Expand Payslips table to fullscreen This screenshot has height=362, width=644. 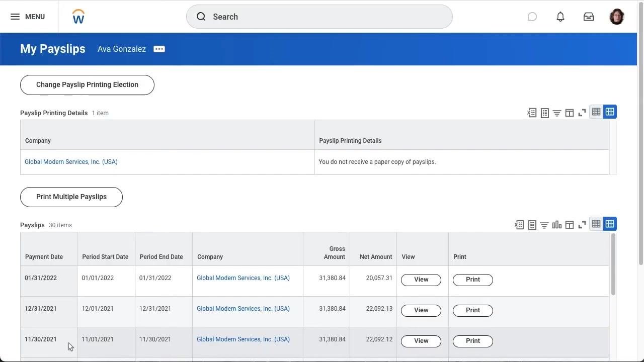coord(582,225)
